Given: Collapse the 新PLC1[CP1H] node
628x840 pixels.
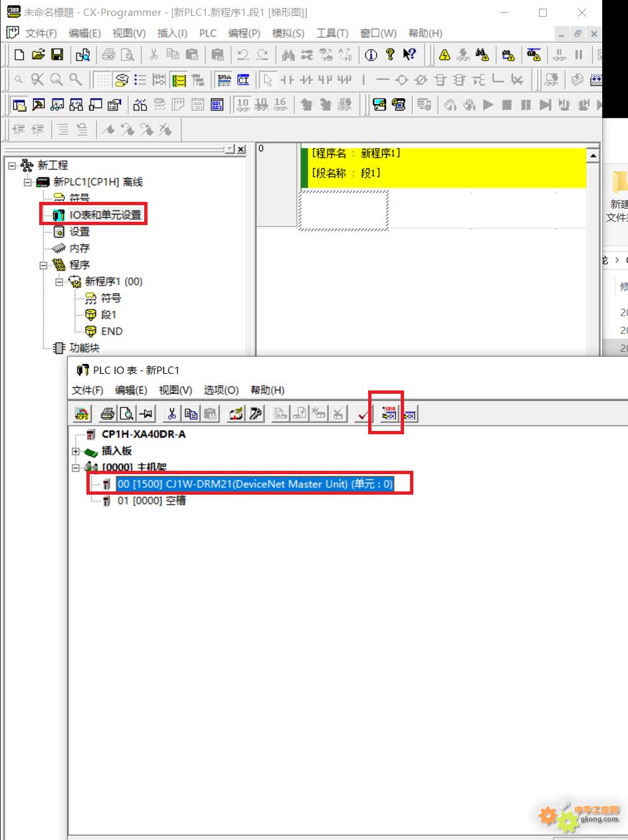Looking at the screenshot, I should pyautogui.click(x=29, y=182).
